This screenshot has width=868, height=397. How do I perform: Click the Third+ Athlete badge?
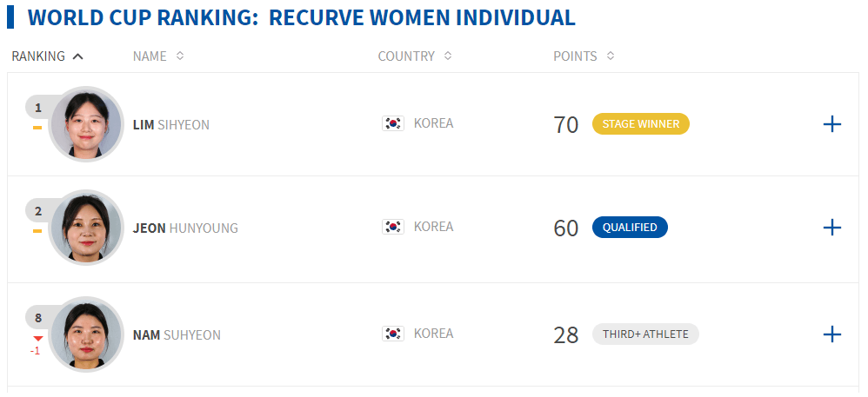tap(645, 334)
